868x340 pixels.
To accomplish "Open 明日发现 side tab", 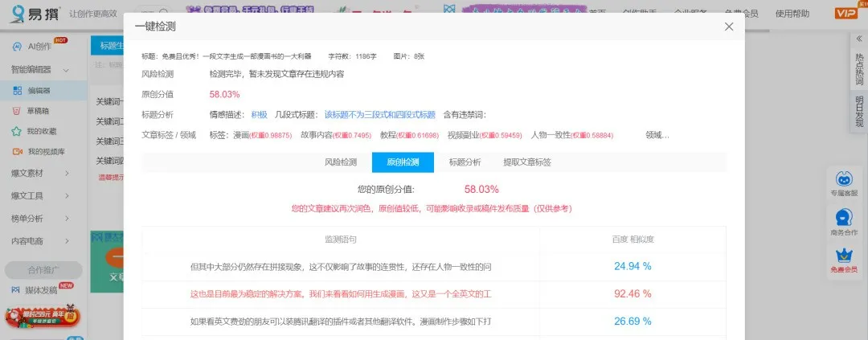I will 859,111.
